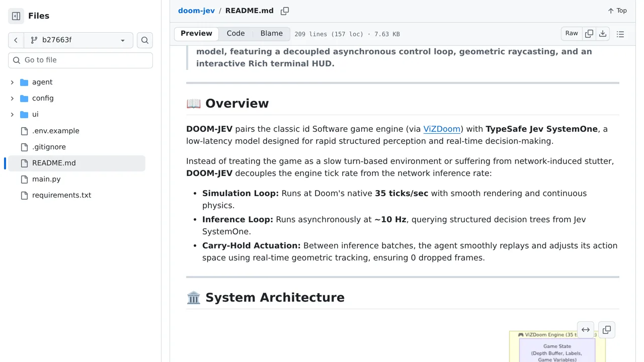
Task: Open the main.py file
Action: [x=46, y=179]
